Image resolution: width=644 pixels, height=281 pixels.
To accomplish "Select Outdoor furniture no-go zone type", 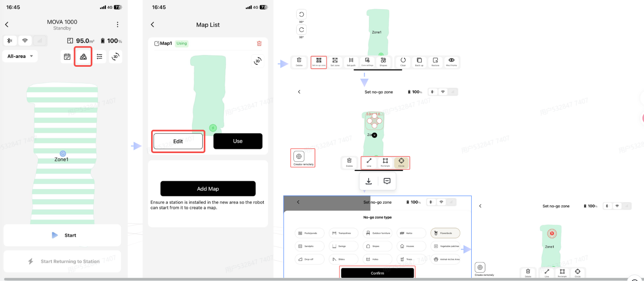I will coord(377,233).
